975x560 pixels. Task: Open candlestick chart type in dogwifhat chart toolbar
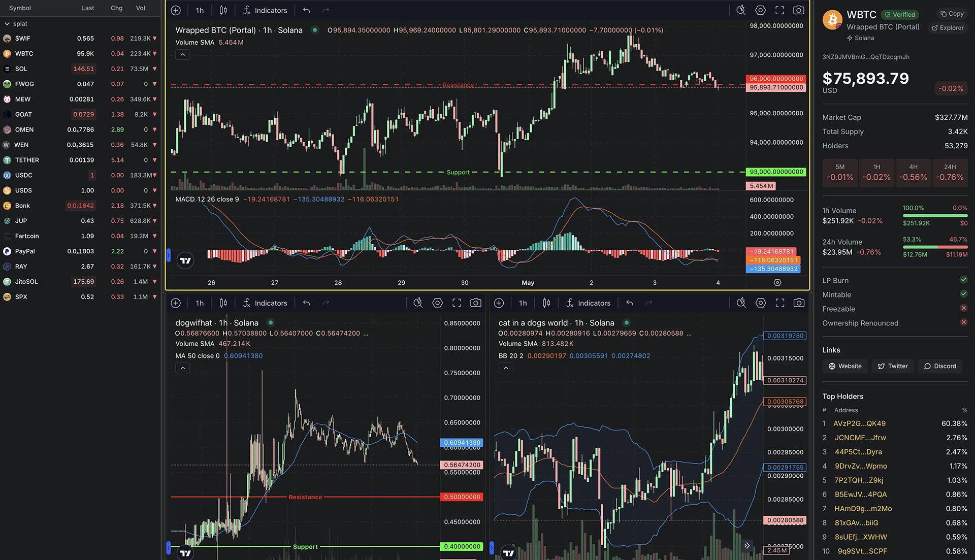coord(223,303)
